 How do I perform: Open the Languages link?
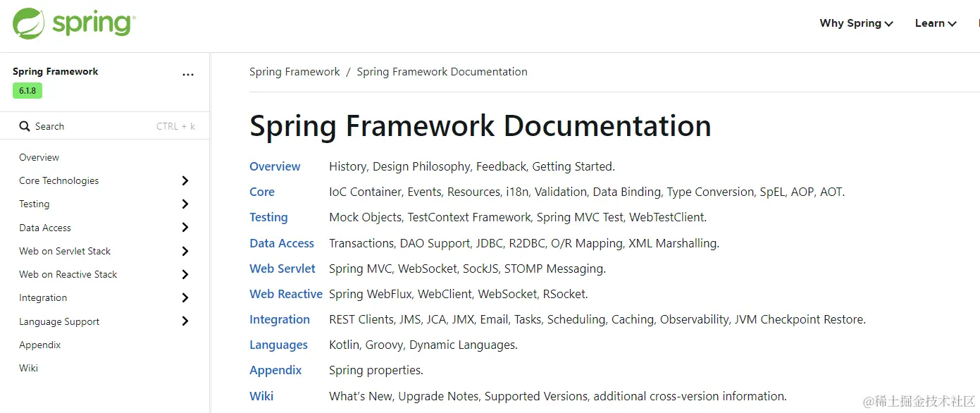pos(278,345)
